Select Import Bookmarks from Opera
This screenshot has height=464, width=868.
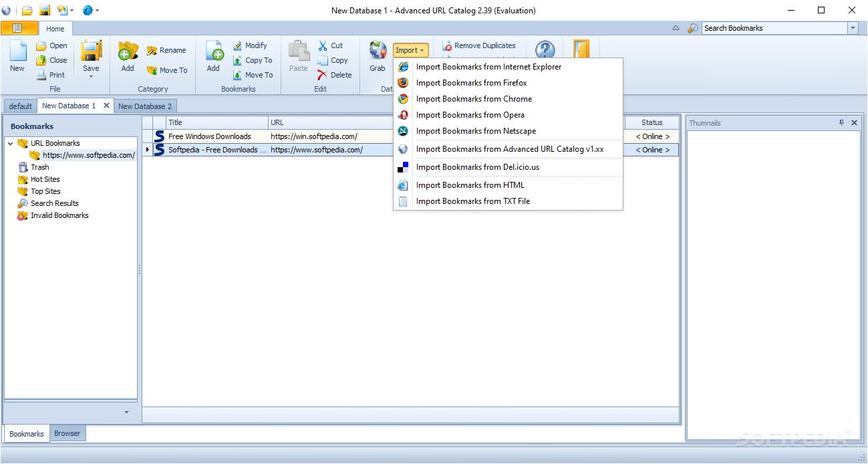[x=508, y=115]
